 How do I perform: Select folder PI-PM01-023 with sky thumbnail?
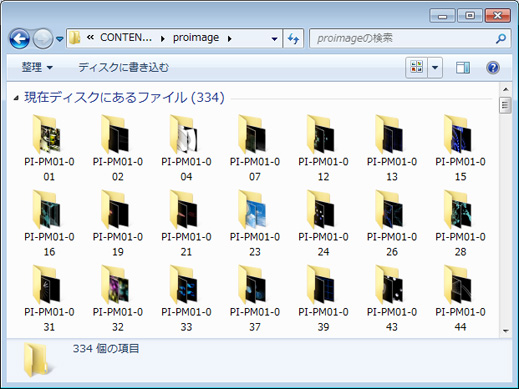point(255,223)
